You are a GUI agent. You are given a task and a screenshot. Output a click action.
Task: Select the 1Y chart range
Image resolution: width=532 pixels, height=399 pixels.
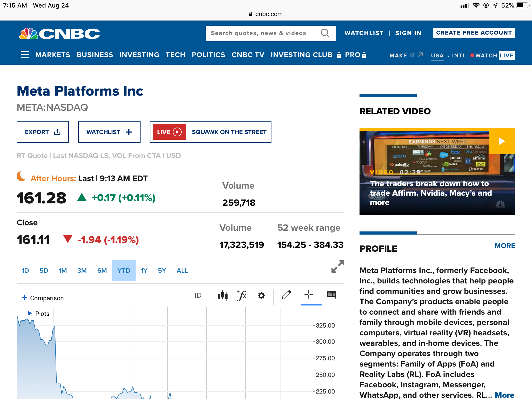[144, 271]
